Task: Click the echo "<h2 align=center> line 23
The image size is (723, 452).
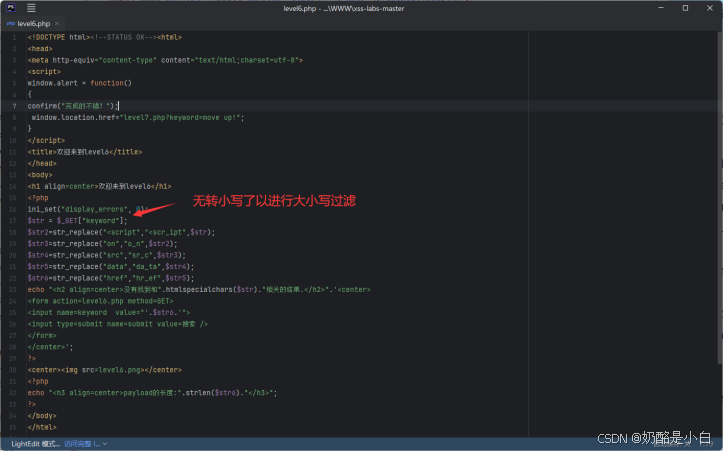Action: click(x=199, y=290)
